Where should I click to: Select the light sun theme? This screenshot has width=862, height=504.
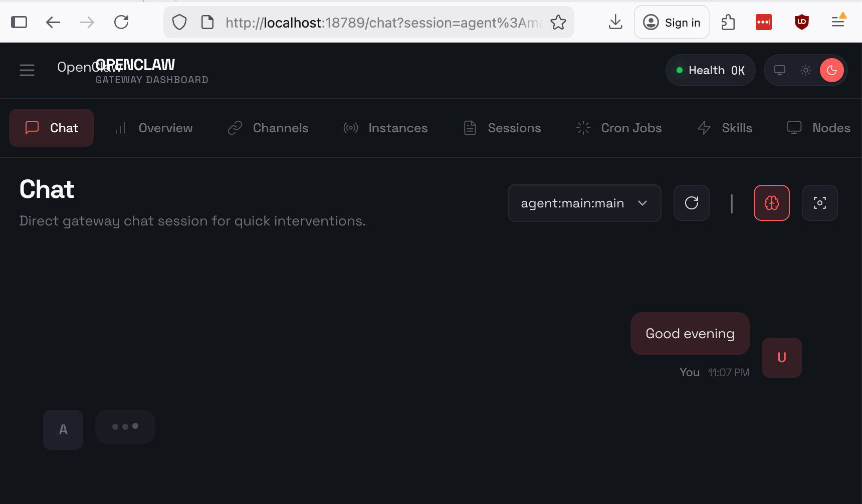pos(805,70)
